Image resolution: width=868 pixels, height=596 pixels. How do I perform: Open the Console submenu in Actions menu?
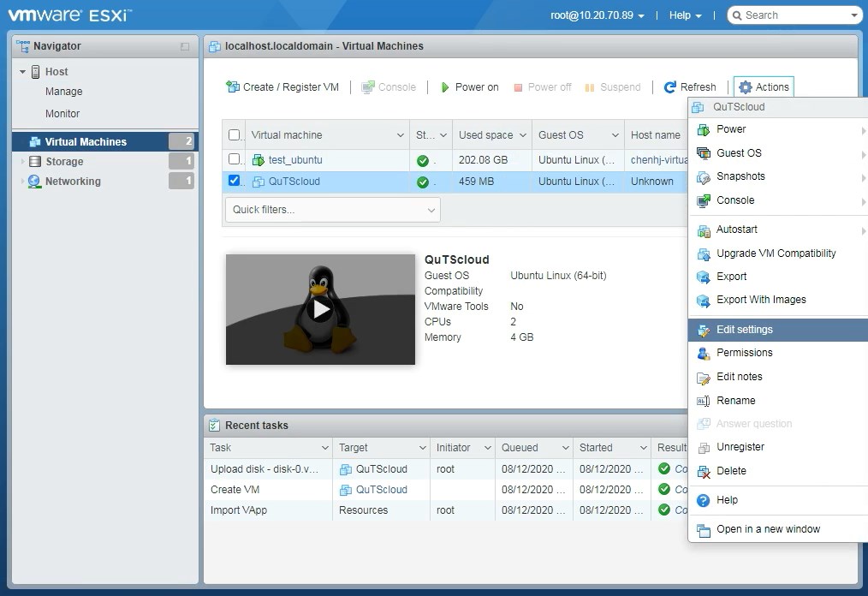[778, 200]
